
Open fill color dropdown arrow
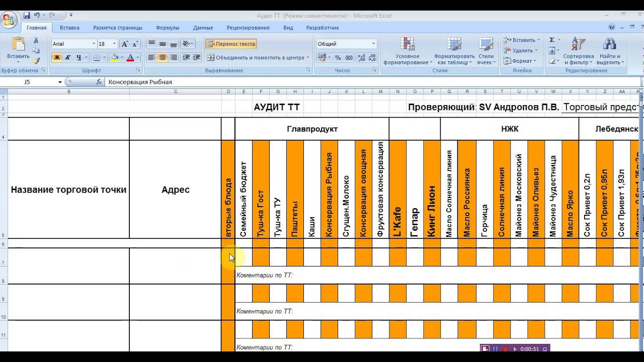click(x=122, y=57)
